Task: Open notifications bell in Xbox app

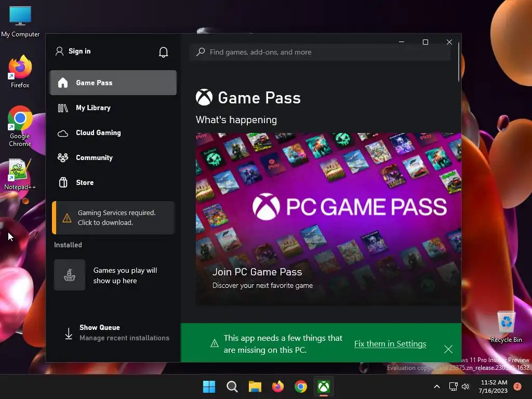Action: [x=163, y=52]
